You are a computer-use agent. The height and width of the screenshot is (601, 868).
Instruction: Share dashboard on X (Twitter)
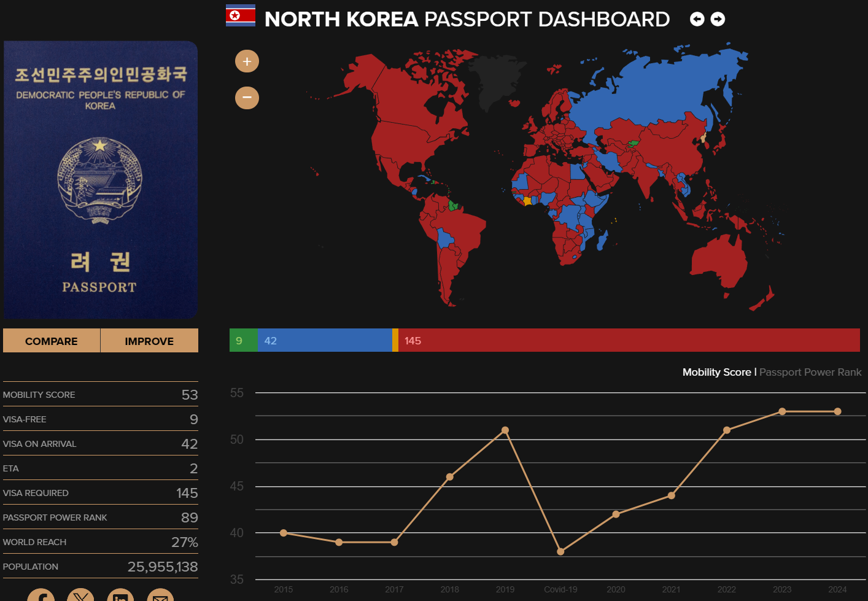click(80, 595)
